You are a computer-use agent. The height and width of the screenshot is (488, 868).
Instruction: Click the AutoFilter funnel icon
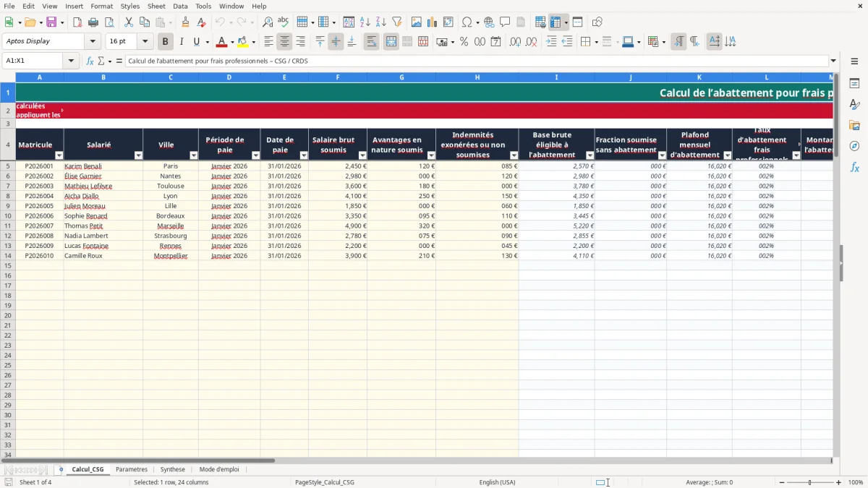click(x=397, y=22)
